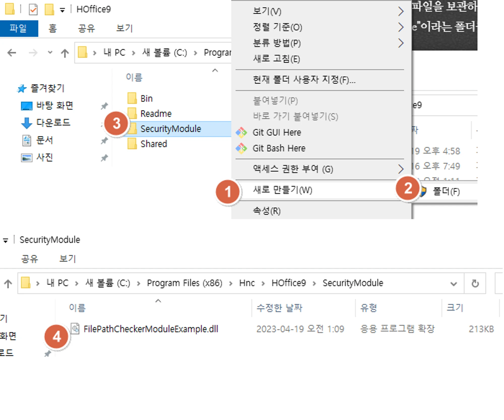The width and height of the screenshot is (504, 420).
Task: Go back with the Back arrow
Action: coord(12,53)
